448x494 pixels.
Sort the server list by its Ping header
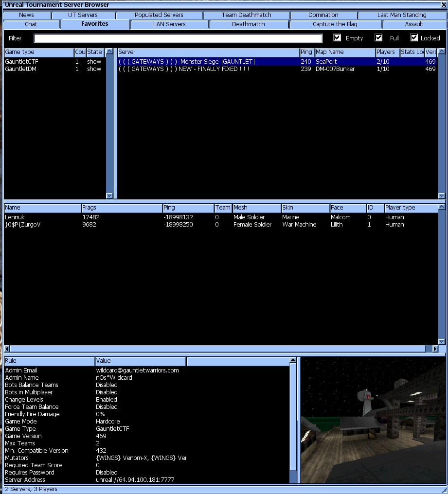coord(306,52)
